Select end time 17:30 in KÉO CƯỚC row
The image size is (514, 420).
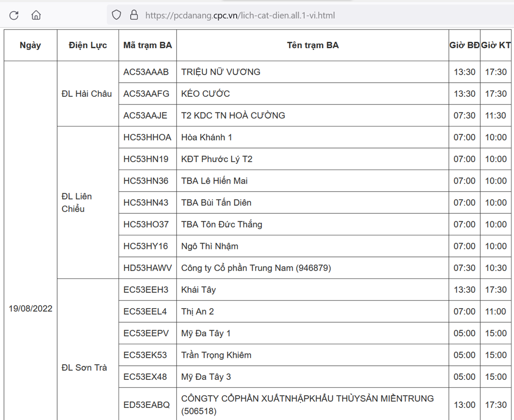point(496,94)
